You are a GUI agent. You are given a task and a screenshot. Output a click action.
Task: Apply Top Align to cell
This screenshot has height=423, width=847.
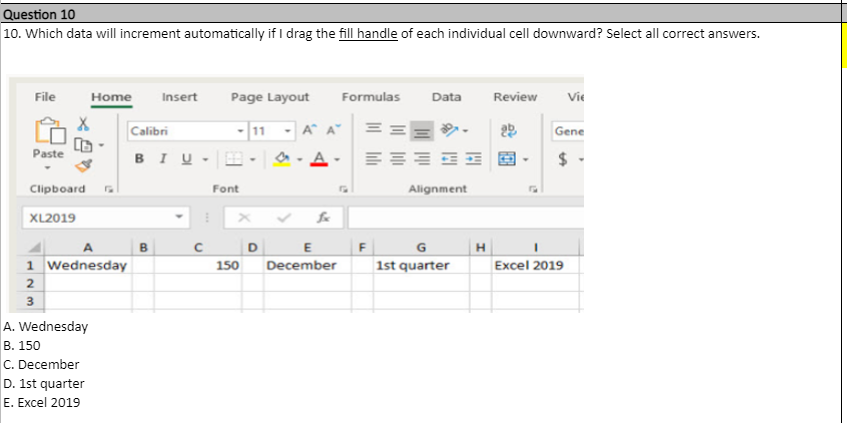372,130
